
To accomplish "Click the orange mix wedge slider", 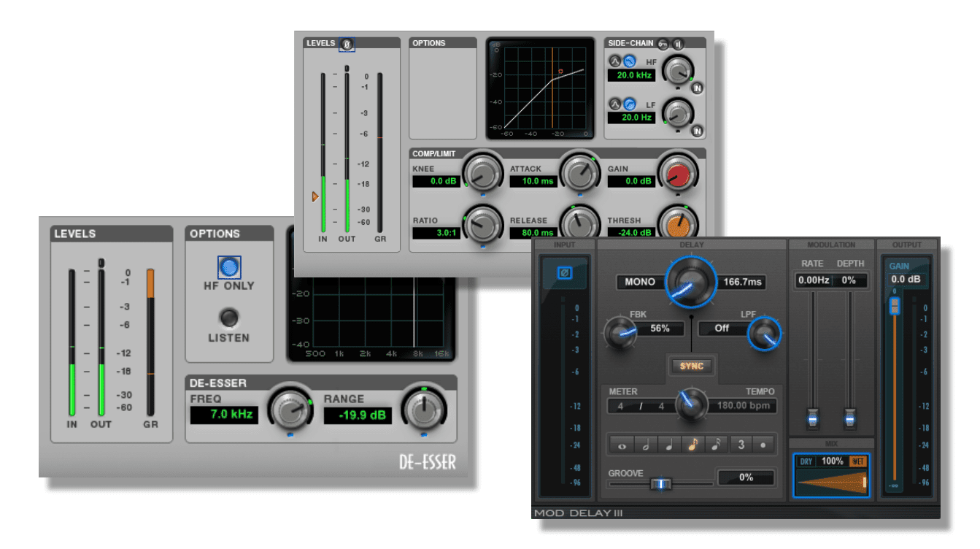I will coord(832,483).
